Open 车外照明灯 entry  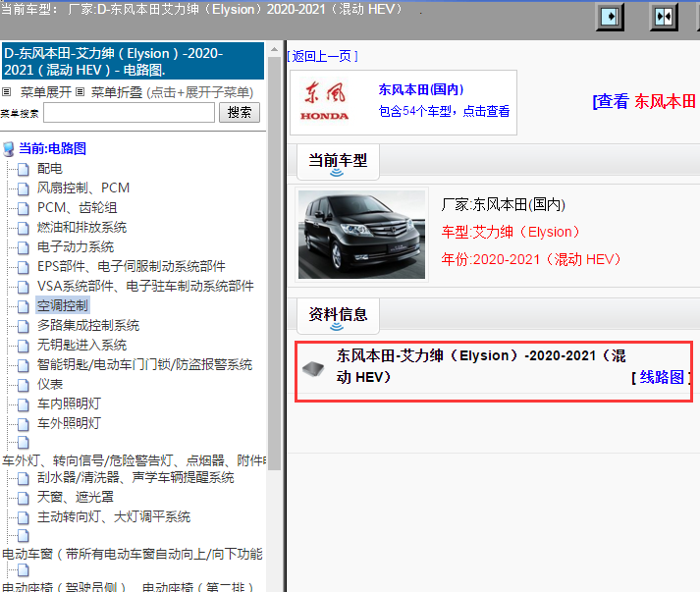[x=69, y=424]
